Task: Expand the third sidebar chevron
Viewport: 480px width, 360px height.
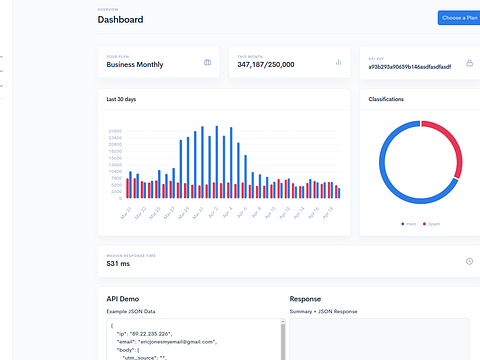Action: coord(2,86)
